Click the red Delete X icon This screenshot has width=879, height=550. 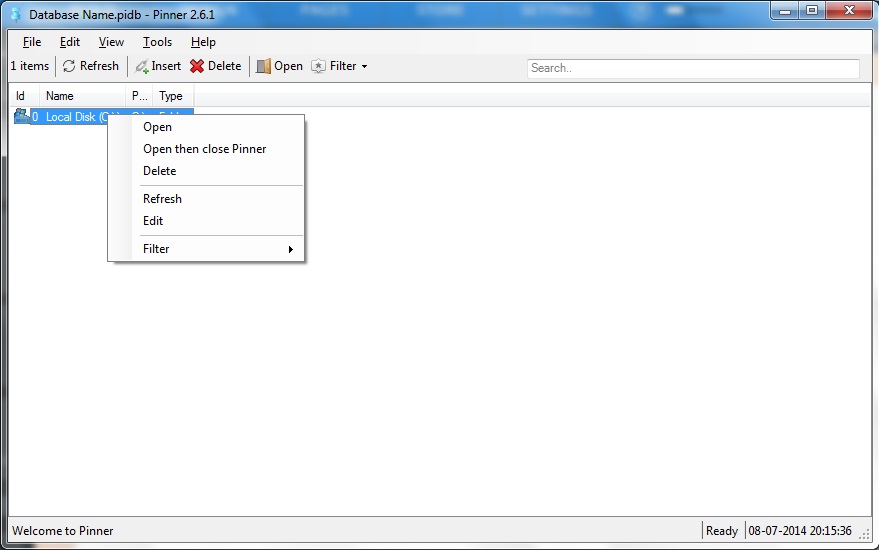coord(197,67)
